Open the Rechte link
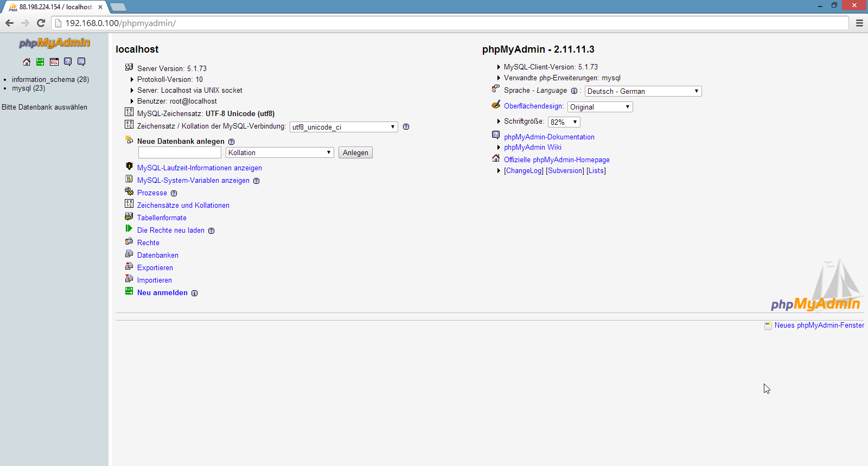This screenshot has width=868, height=466. tap(148, 243)
